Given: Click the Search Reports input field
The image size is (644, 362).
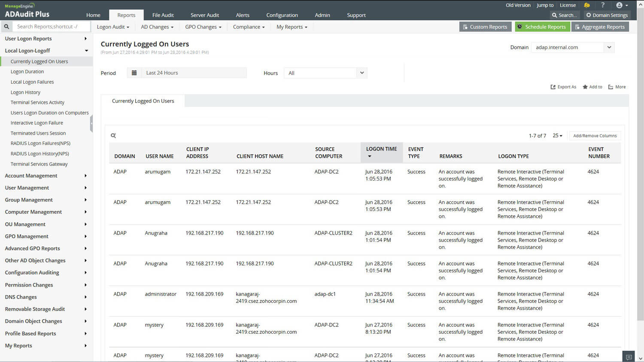Looking at the screenshot, I should [52, 27].
